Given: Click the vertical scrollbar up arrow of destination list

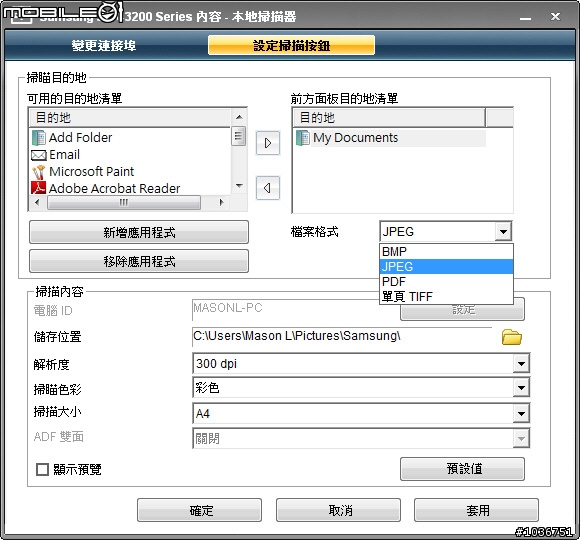Looking at the screenshot, I should (x=239, y=117).
